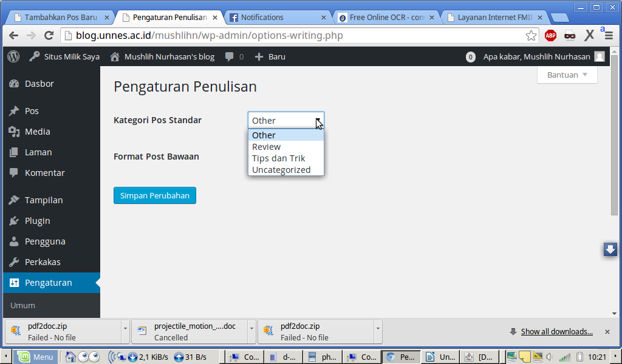
Task: Click the Komentar speech bubble icon
Action: tap(14, 173)
